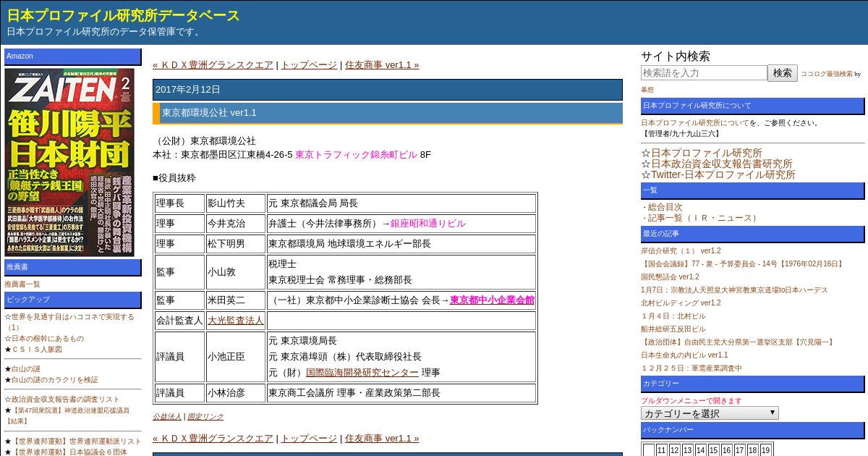Click table cell 今井克治
This screenshot has height=456, width=868.
[236, 224]
